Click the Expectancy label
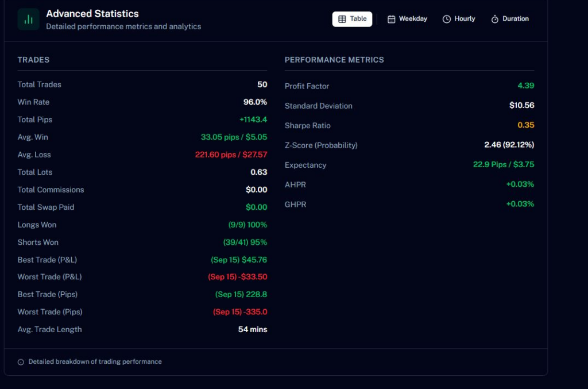This screenshot has width=588, height=389. (305, 165)
